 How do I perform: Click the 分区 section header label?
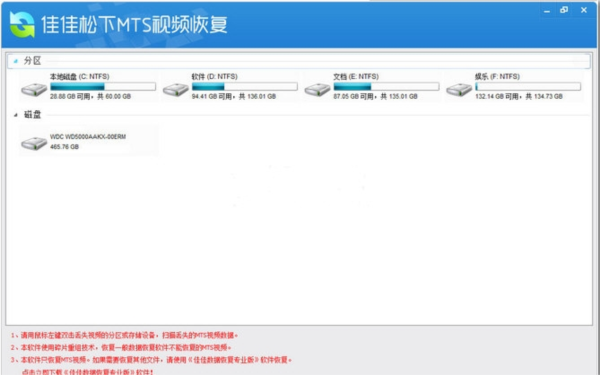[33, 60]
